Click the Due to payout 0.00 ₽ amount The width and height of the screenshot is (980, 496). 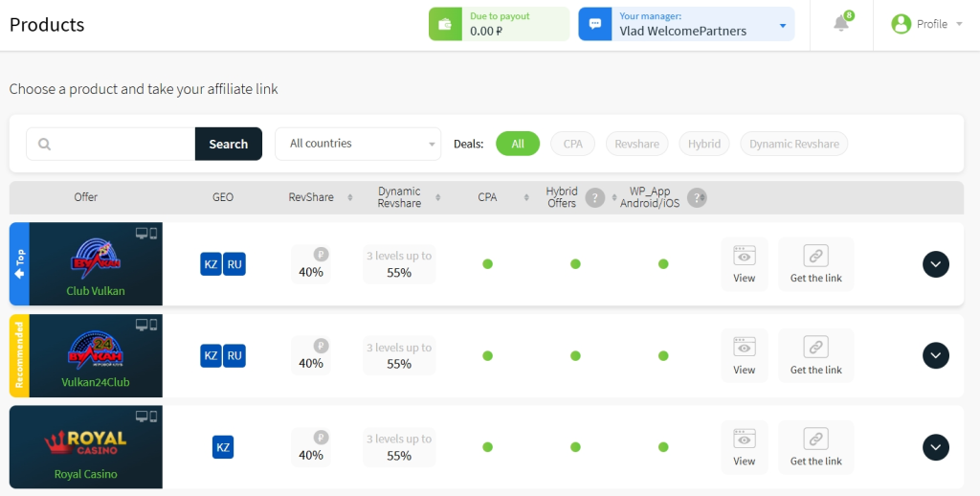[x=486, y=31]
